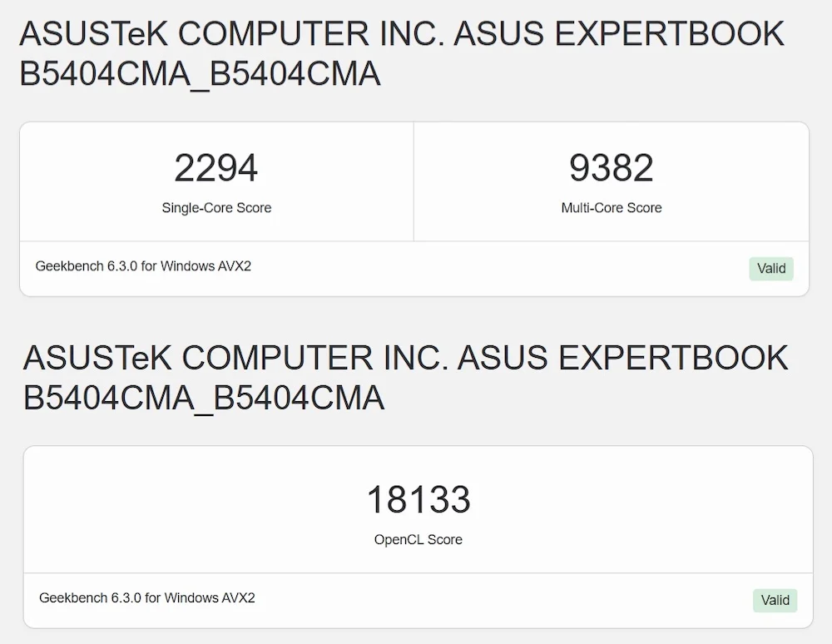Click the Multi-Core Score label
Viewport: 832px width, 644px height.
[612, 208]
